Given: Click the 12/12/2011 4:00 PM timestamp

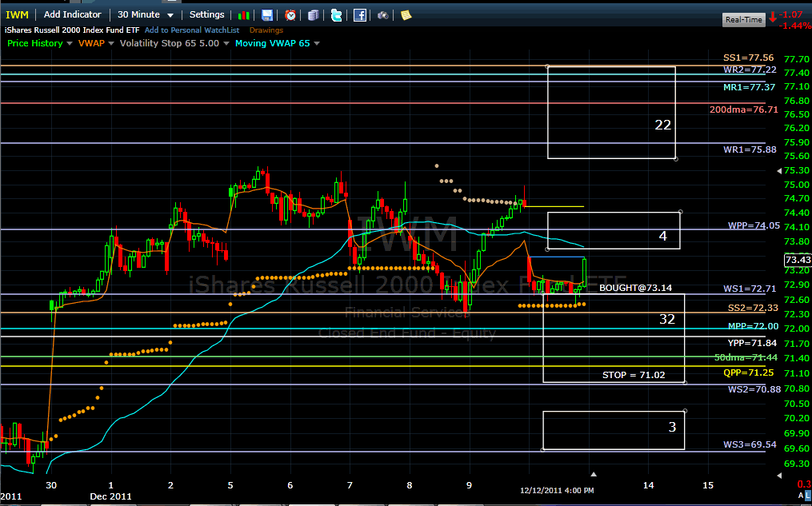Looking at the screenshot, I should click(x=557, y=491).
